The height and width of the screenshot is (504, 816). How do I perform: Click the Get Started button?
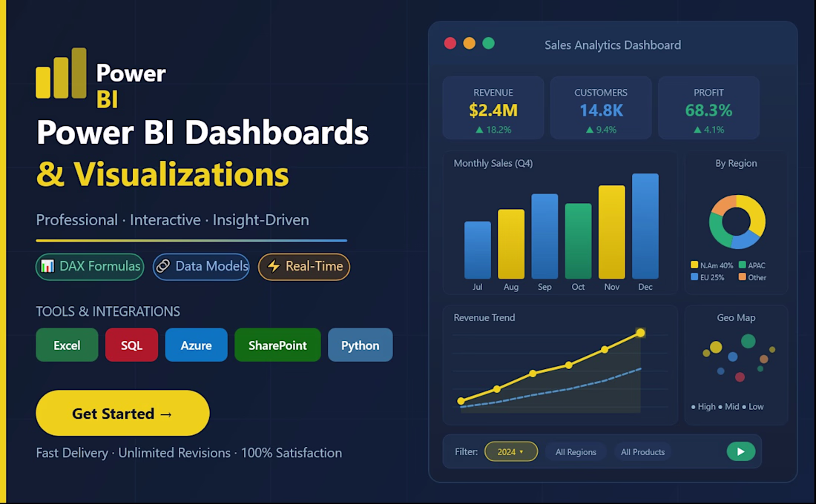(122, 413)
